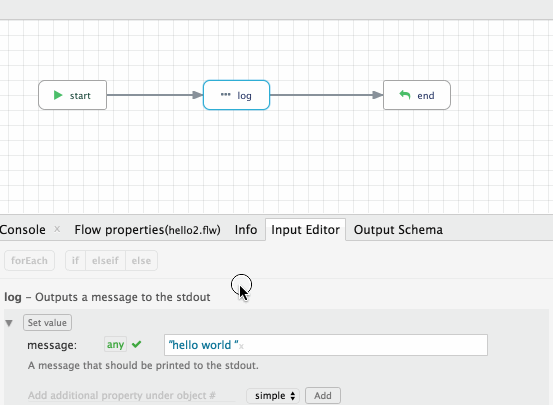Open the Flow properties(hello2.flw) tab
Screen dimensions: 553x405
[x=147, y=230]
